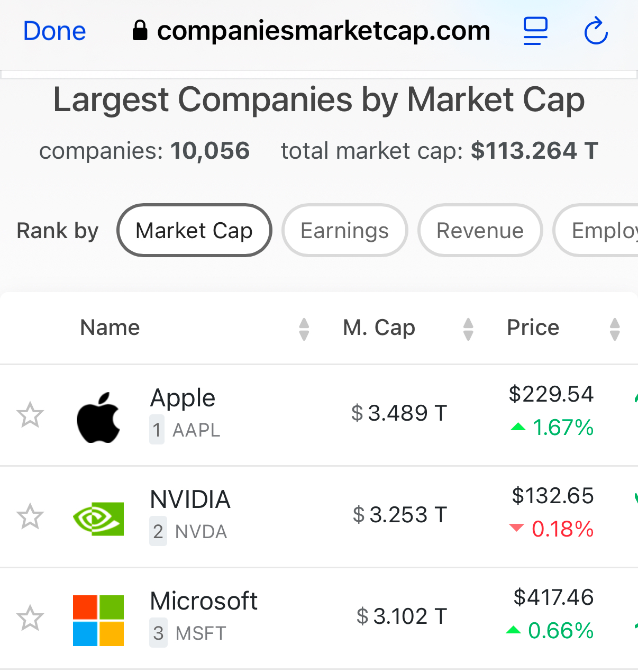Sort using M. Cap column arrows
The image size is (638, 672).
point(468,329)
